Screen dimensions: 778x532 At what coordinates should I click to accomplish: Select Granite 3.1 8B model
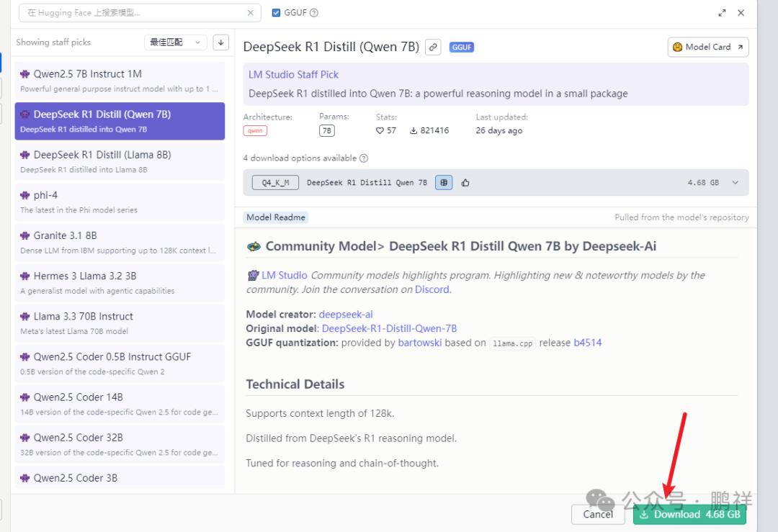click(120, 243)
